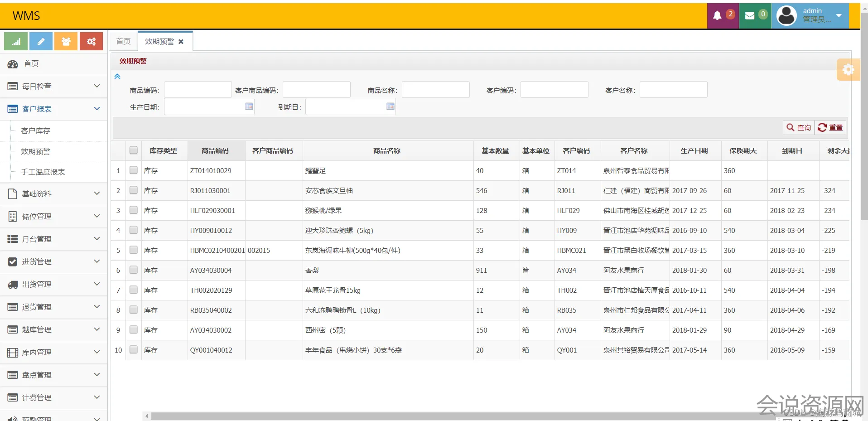Check the row 2 checkbox for RJ011030001
Image resolution: width=868 pixels, height=421 pixels.
[134, 190]
